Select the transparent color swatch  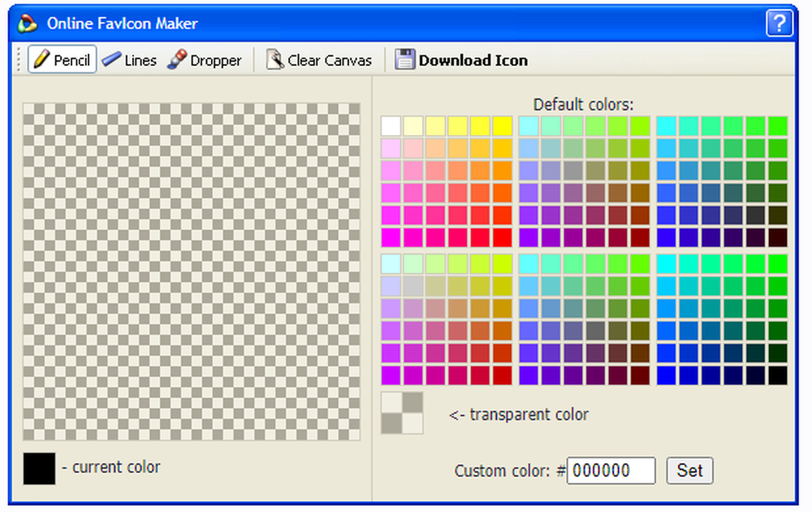point(401,414)
